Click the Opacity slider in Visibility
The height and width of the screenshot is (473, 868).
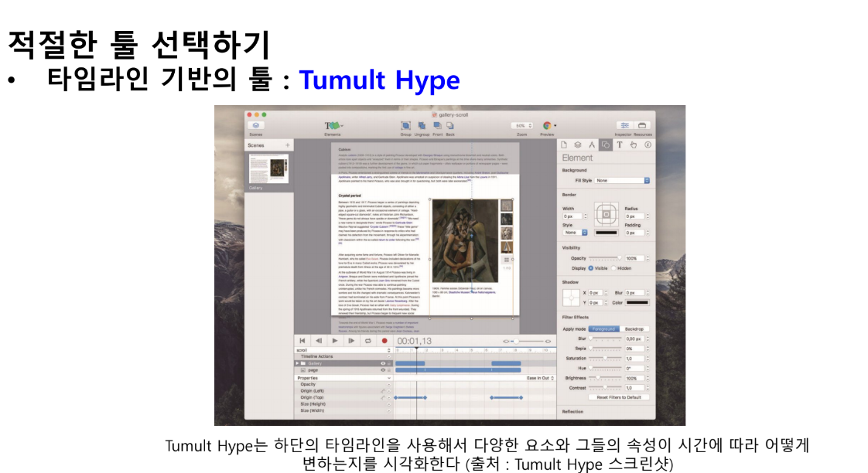click(x=605, y=258)
